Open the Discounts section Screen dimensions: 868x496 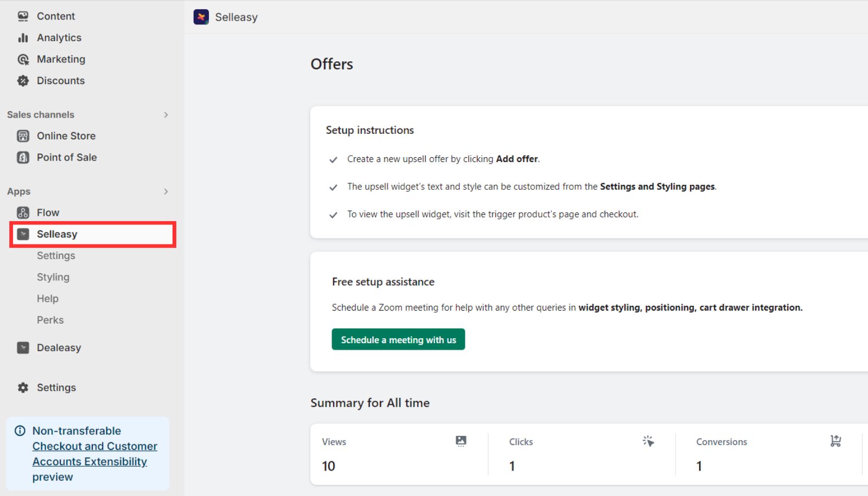60,80
